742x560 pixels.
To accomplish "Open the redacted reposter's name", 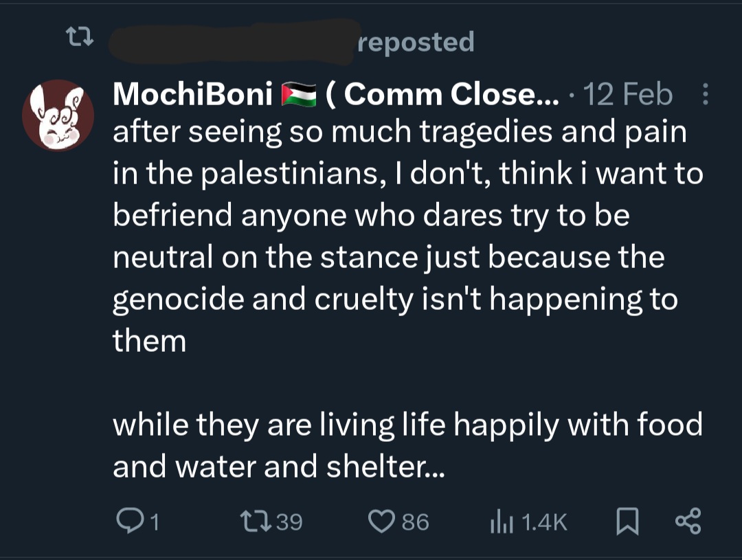I will point(234,43).
